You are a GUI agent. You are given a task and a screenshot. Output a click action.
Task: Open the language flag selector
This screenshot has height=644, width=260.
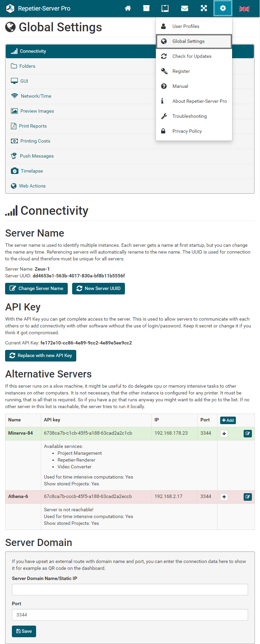[x=244, y=9]
